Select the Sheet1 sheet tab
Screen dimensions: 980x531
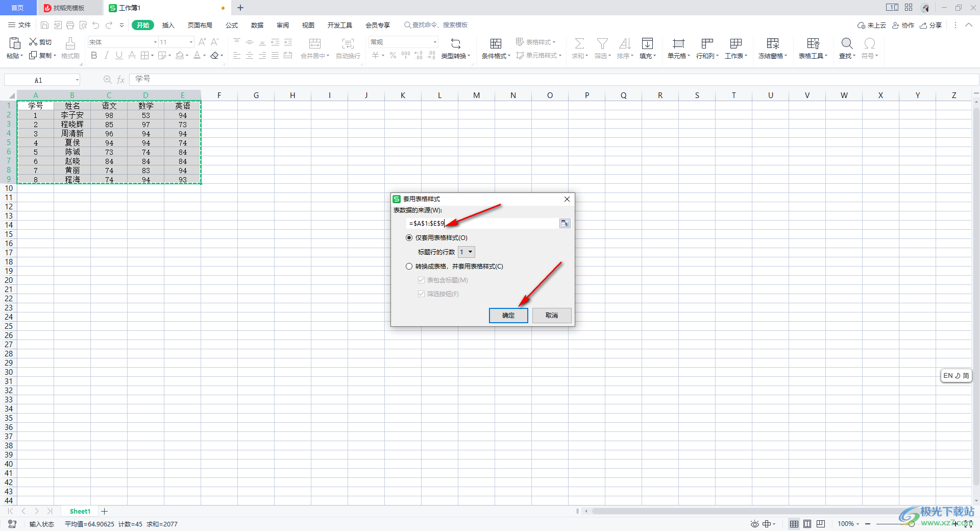(80, 511)
